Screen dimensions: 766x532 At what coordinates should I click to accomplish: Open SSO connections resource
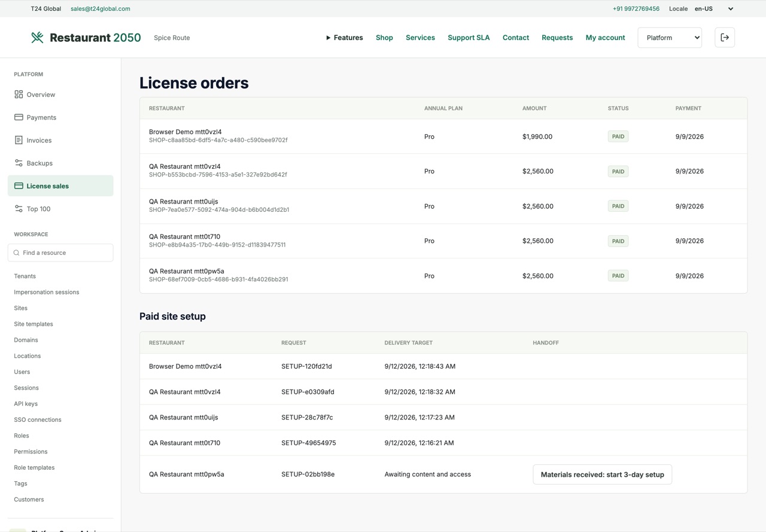pyautogui.click(x=38, y=419)
